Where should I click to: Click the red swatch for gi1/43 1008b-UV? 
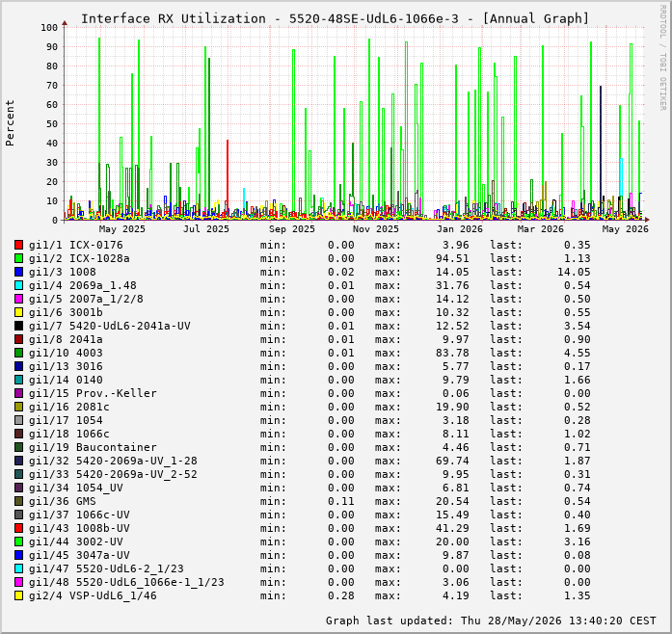pos(18,528)
